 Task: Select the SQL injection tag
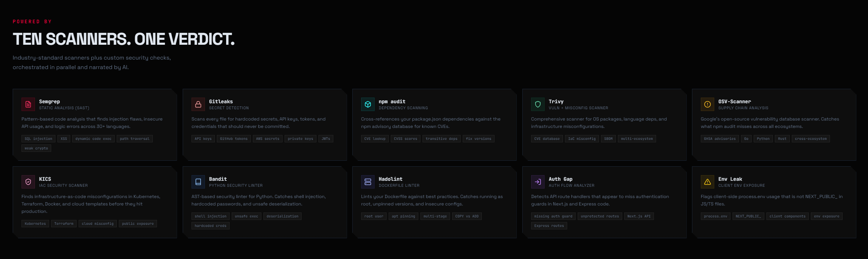(x=38, y=139)
